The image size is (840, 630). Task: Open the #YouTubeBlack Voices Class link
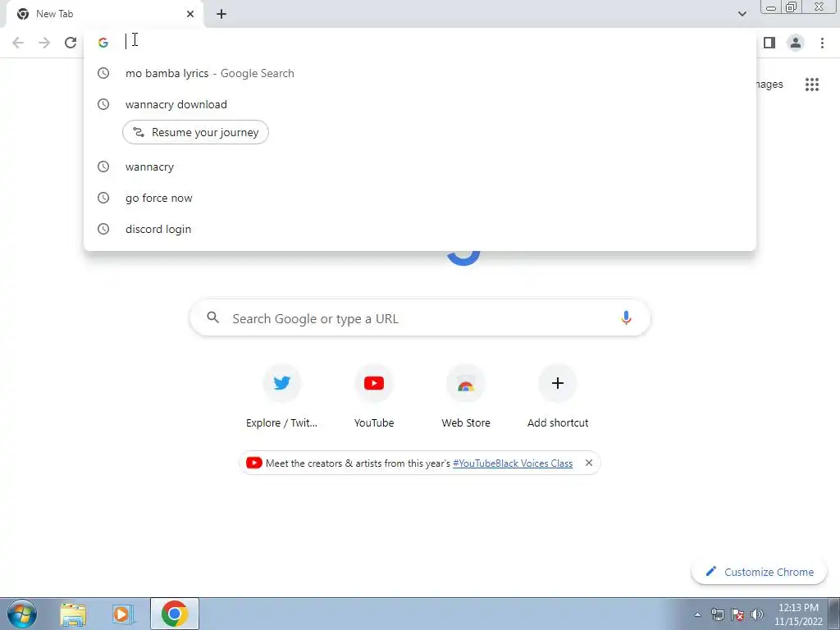pos(513,463)
